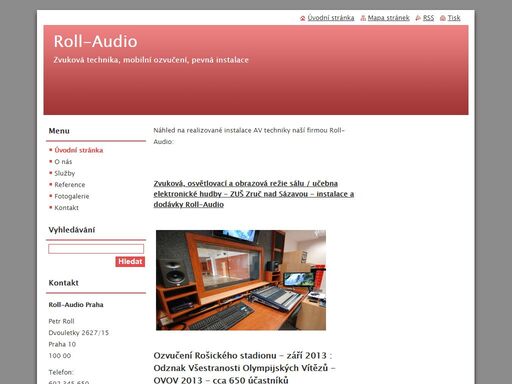
Task: Open the Fotogalerie menu item
Action: (72, 196)
